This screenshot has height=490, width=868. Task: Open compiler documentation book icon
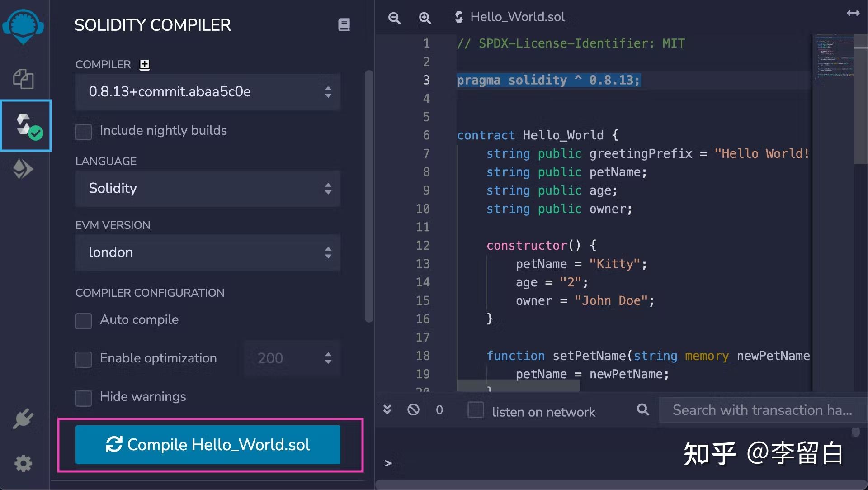coord(344,25)
